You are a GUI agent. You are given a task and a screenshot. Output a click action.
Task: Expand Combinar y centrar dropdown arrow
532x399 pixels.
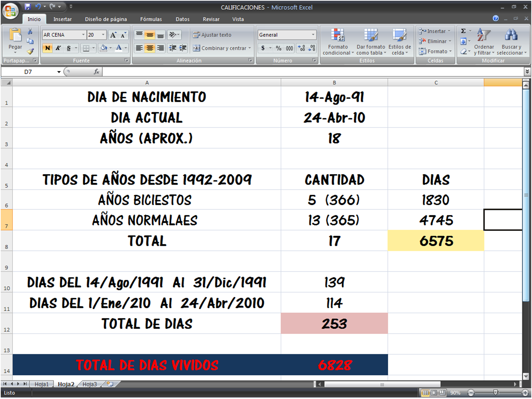click(249, 48)
